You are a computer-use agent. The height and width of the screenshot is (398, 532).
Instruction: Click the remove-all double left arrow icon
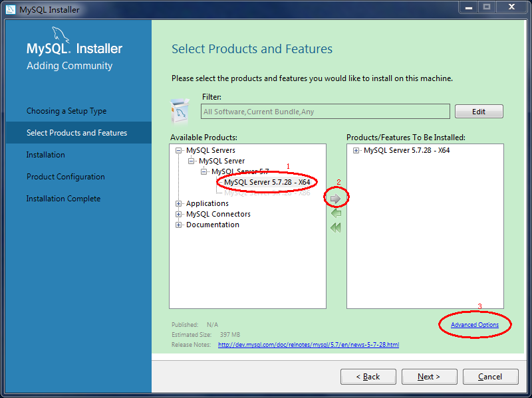[x=336, y=227]
